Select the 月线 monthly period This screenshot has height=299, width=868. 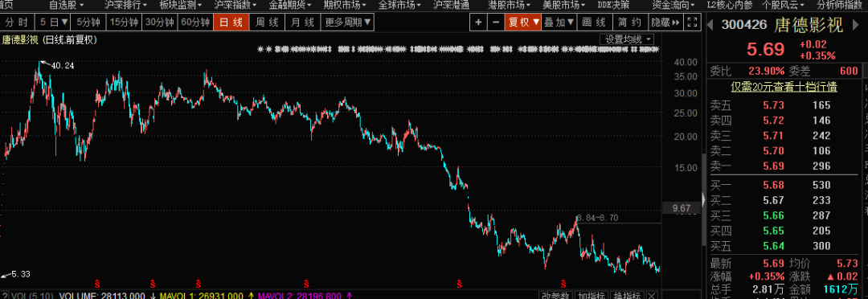pyautogui.click(x=303, y=23)
